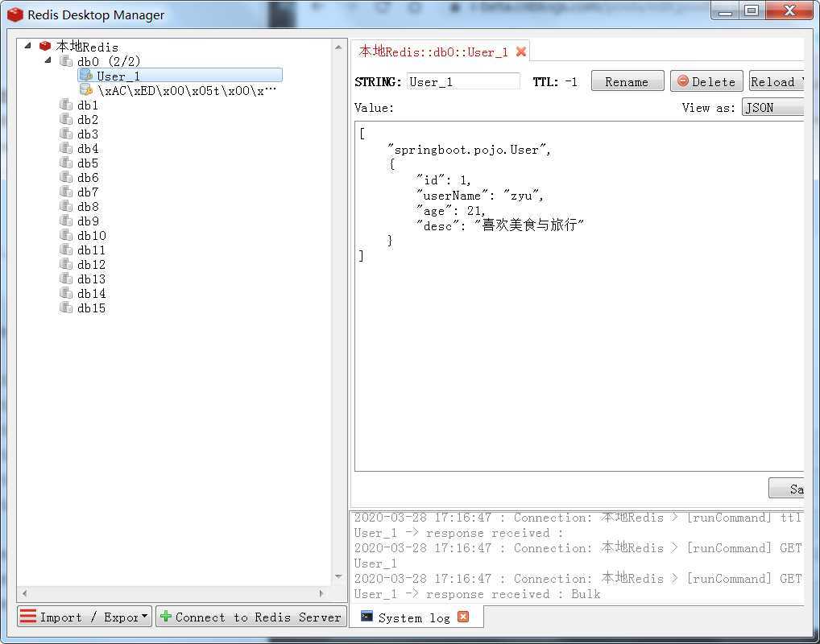This screenshot has width=820, height=644.
Task: Collapse the 本地Redis connection node
Action: pos(28,46)
